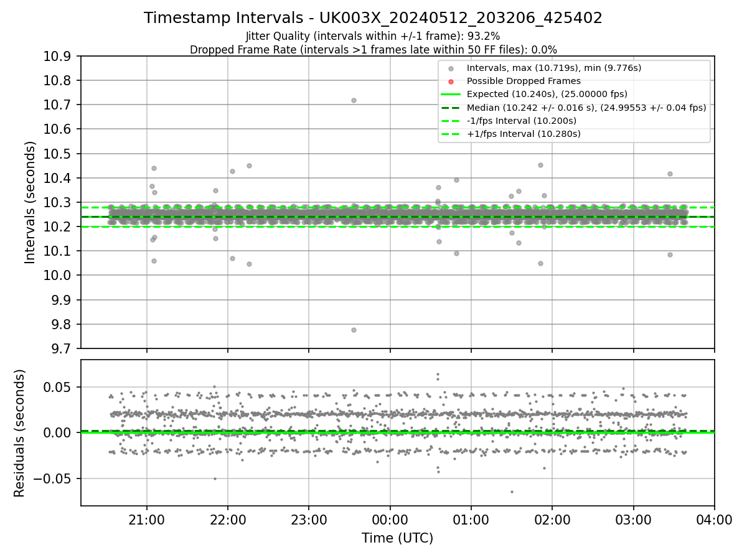
Task: Select the 'Dropped Frame Rate' subtitle line
Action: tap(373, 49)
